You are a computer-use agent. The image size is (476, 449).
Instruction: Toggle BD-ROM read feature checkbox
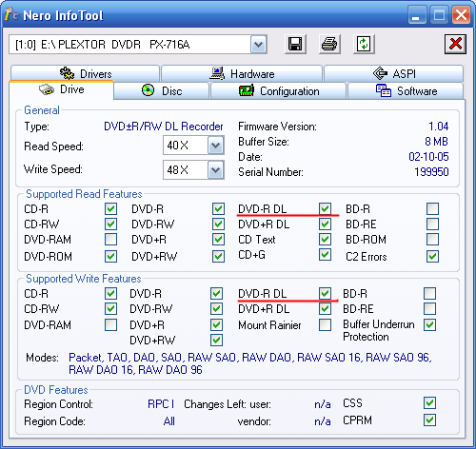432,240
